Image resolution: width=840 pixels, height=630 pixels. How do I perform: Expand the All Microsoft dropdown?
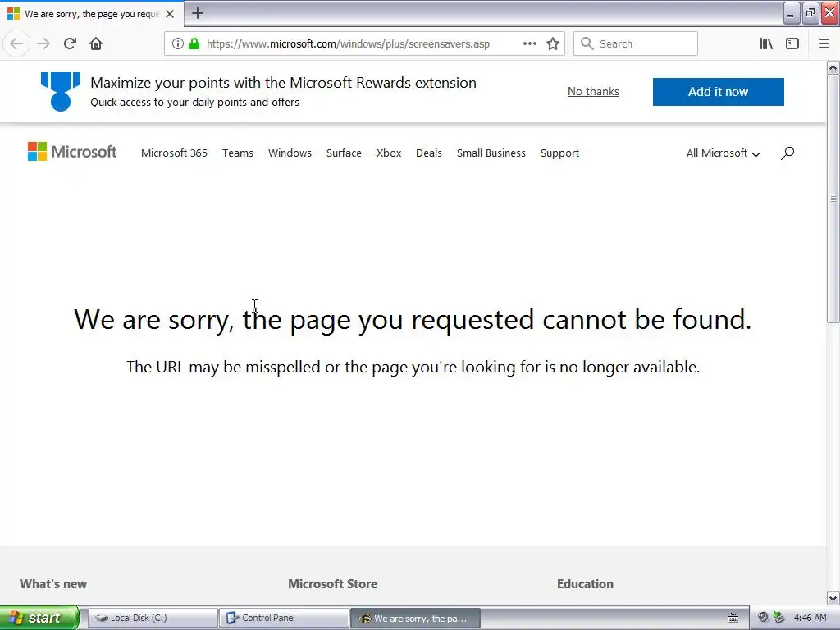723,153
